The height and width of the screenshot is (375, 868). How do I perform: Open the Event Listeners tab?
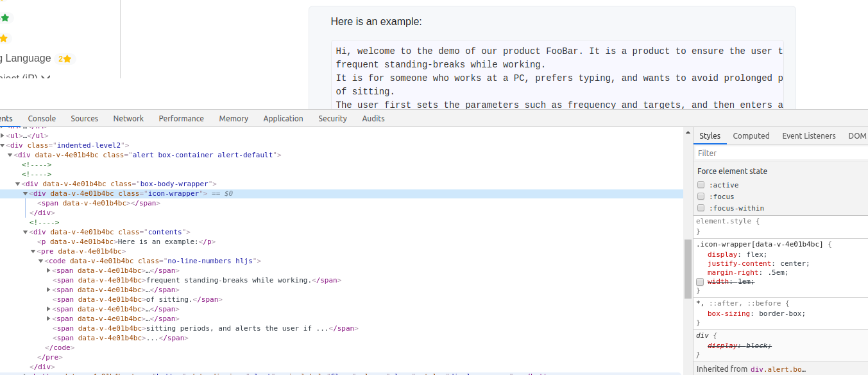click(809, 135)
